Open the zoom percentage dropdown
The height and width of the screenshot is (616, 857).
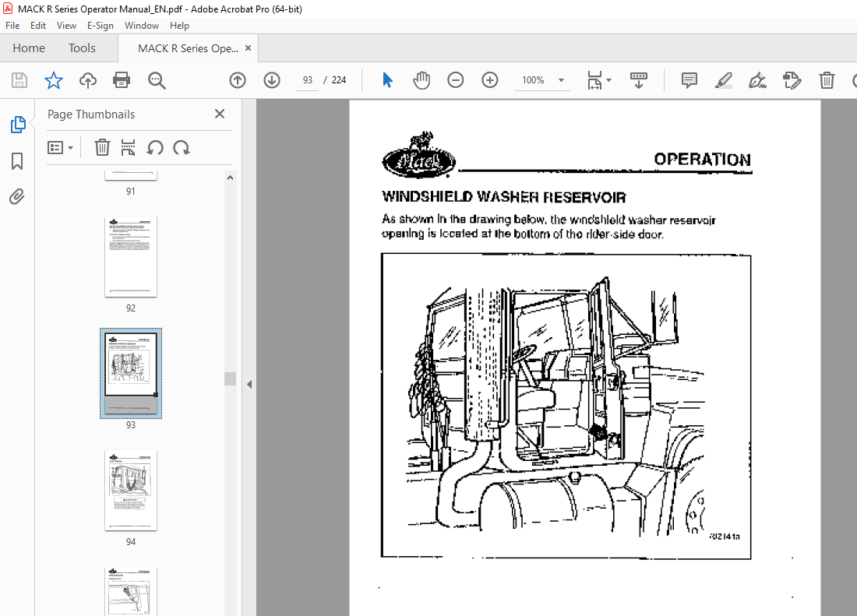560,80
